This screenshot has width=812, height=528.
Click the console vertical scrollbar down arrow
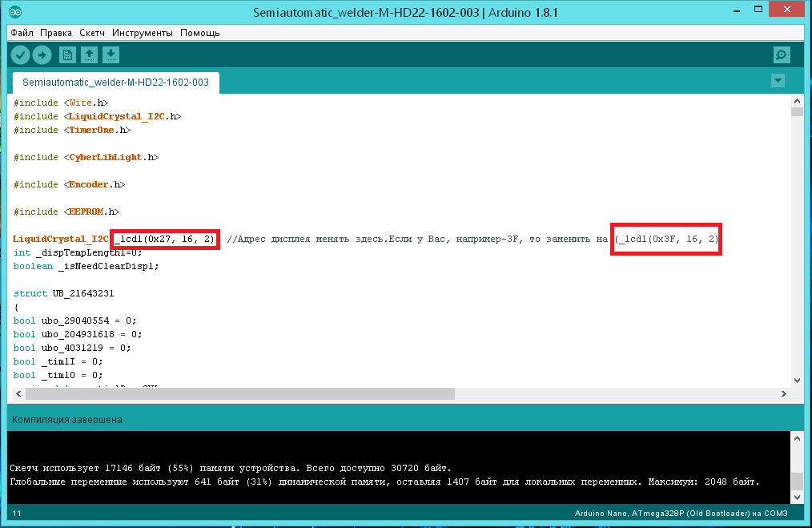point(797,498)
